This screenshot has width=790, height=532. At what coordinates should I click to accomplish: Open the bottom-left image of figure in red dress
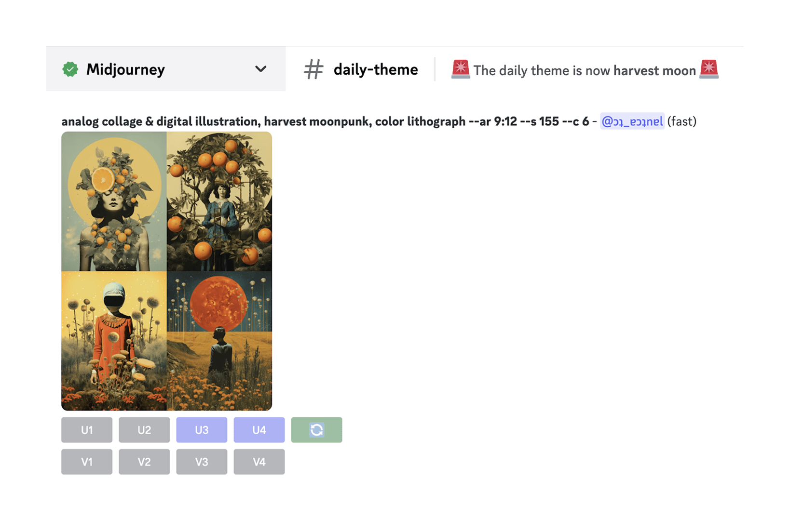coord(114,341)
